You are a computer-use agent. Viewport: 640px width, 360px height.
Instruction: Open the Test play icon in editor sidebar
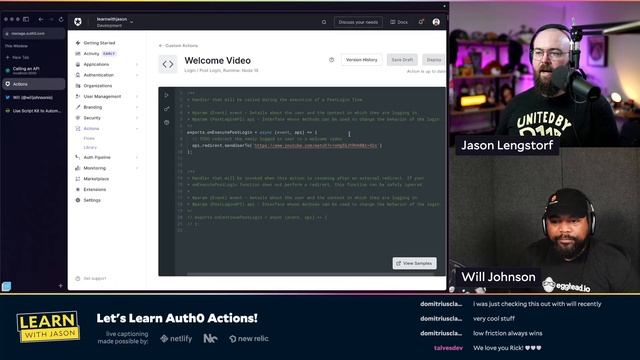(x=167, y=95)
